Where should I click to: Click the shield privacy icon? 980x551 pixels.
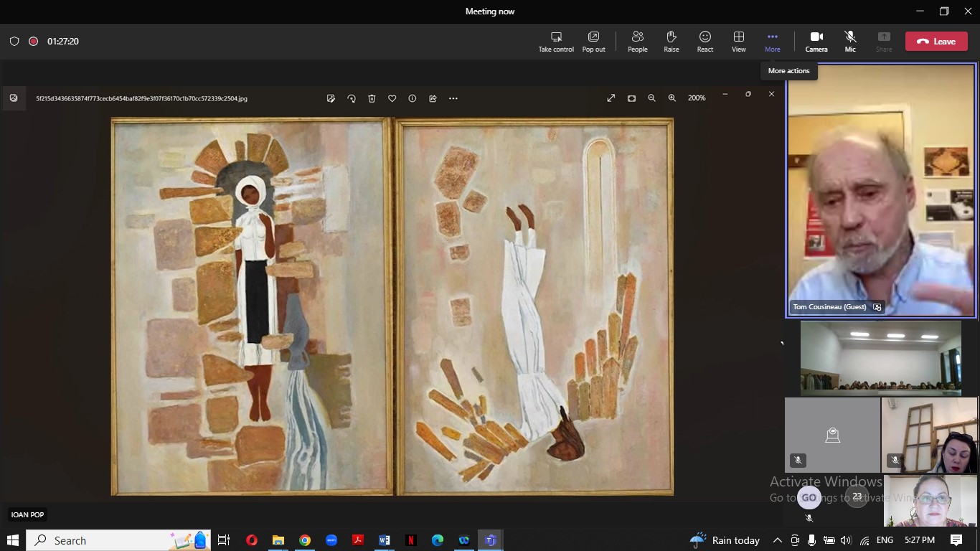coord(14,42)
